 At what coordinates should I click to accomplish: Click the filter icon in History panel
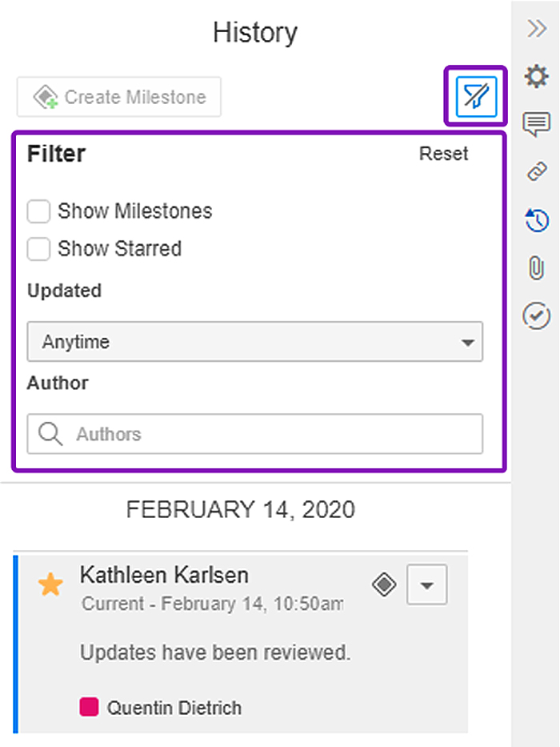(475, 96)
